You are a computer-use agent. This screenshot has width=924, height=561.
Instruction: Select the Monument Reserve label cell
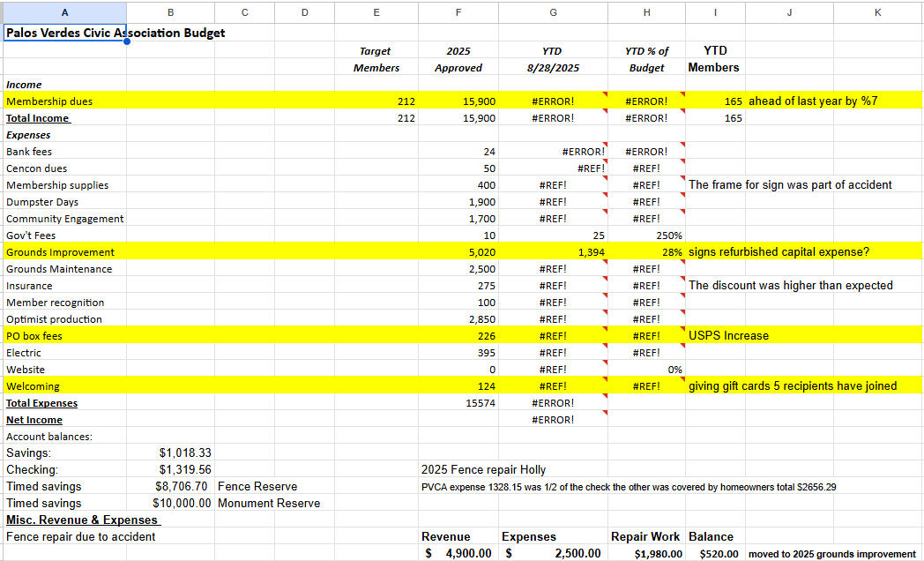point(268,504)
